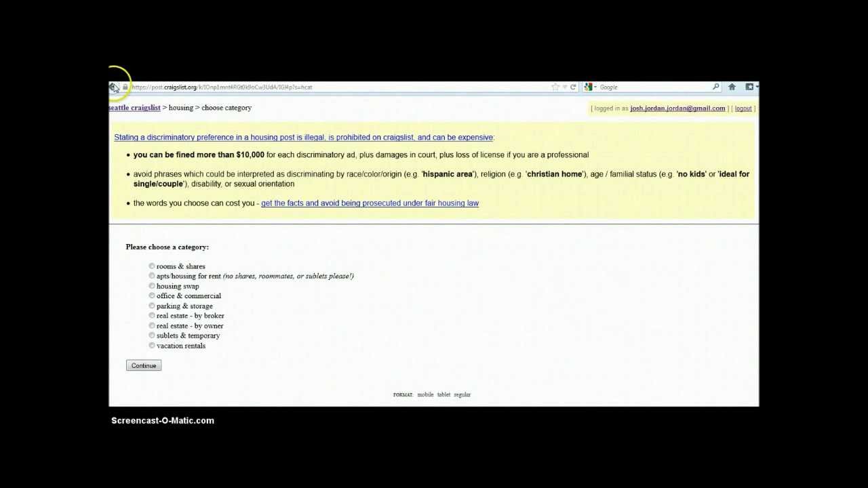Pick the parking & storage option
Screen dimensions: 868x488
coord(152,306)
